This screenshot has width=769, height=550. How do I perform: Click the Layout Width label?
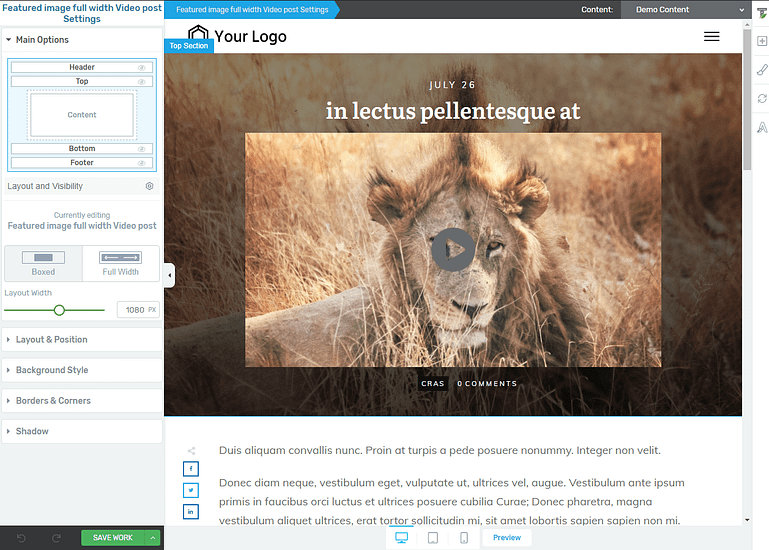[x=28, y=293]
